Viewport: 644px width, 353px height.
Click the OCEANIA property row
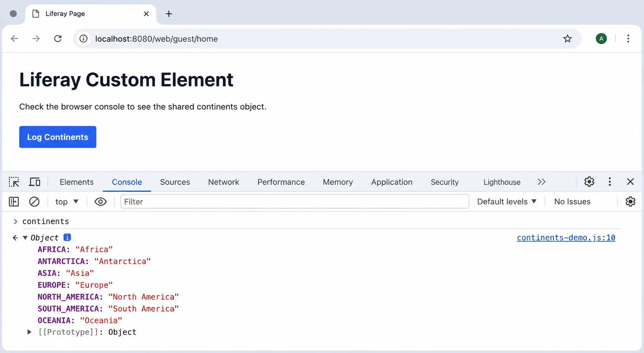pyautogui.click(x=80, y=320)
